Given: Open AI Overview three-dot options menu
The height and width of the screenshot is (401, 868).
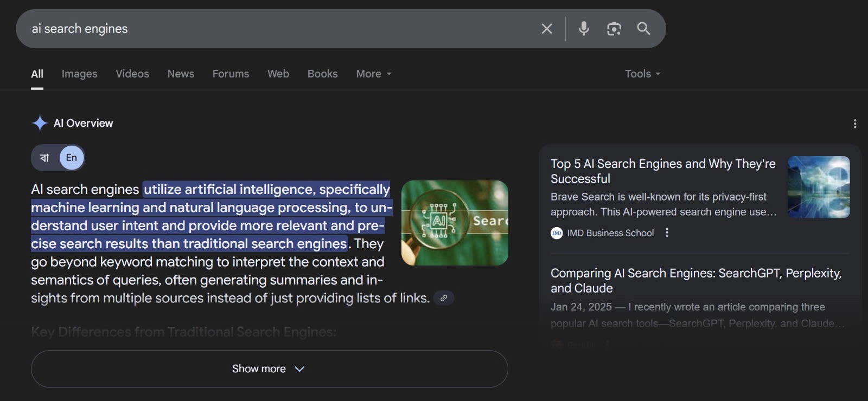Looking at the screenshot, I should pyautogui.click(x=855, y=124).
